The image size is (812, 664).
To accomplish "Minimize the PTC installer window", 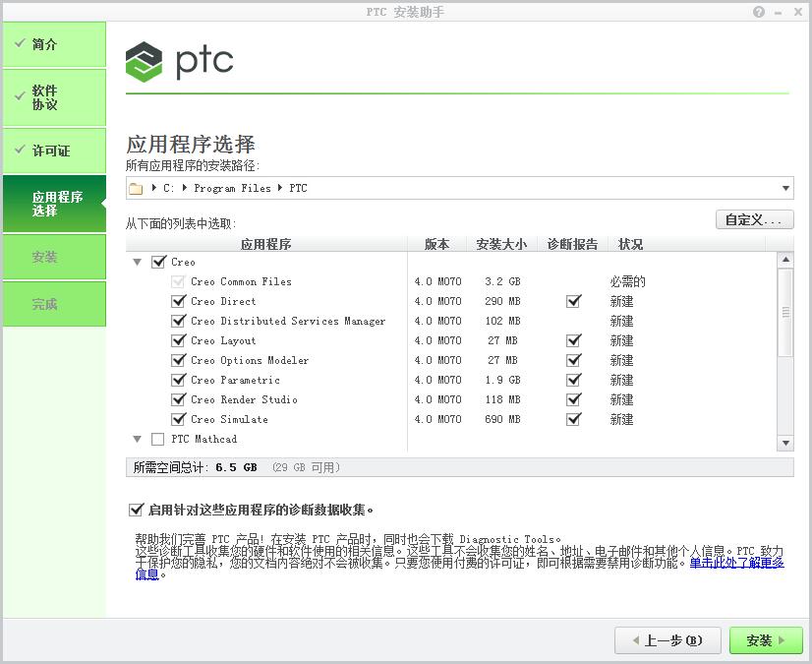I will click(778, 13).
